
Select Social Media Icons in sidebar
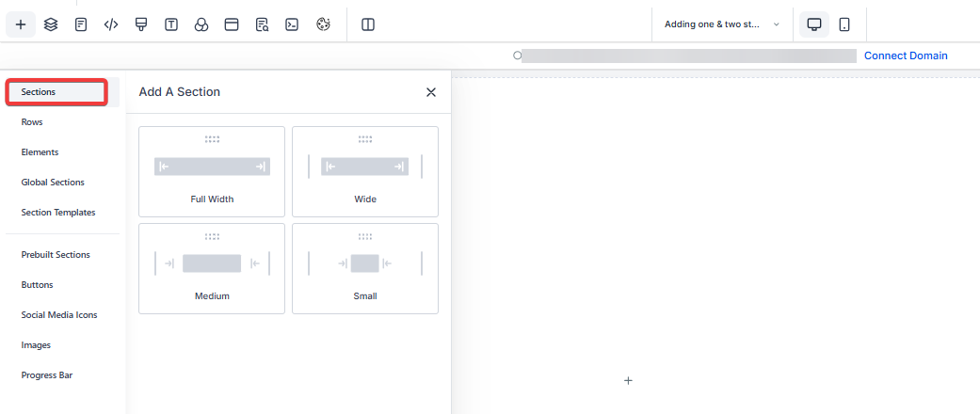(59, 314)
